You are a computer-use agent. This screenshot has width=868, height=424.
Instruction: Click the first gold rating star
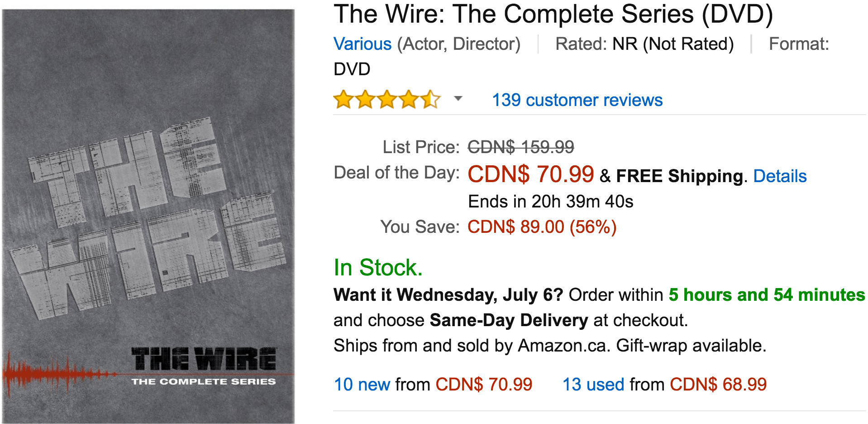pyautogui.click(x=344, y=100)
